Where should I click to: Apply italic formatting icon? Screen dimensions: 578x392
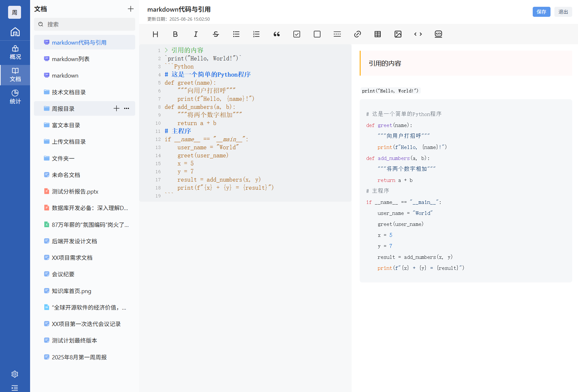click(x=196, y=34)
